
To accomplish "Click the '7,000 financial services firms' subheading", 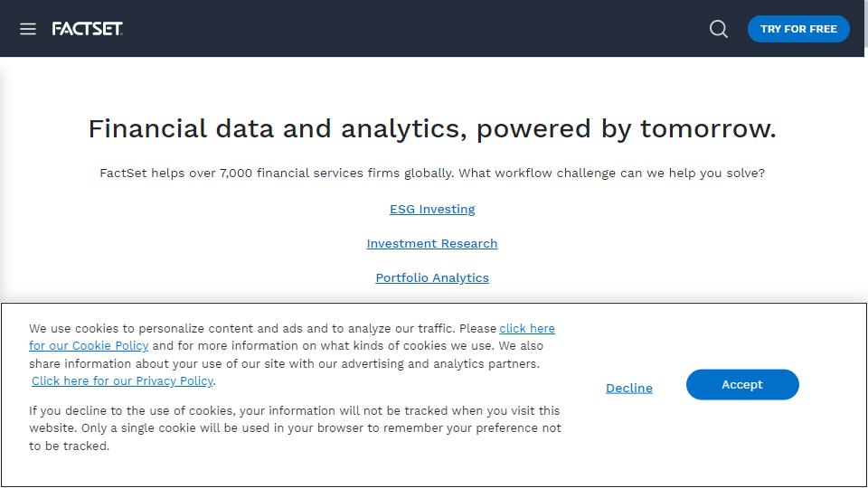I will pos(289,173).
